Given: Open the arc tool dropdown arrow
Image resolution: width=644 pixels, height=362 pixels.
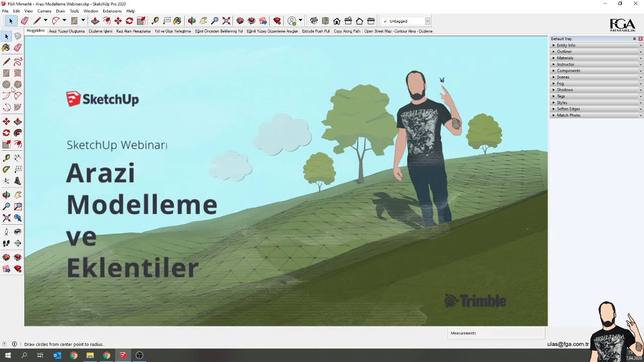Looking at the screenshot, I should pyautogui.click(x=64, y=21).
